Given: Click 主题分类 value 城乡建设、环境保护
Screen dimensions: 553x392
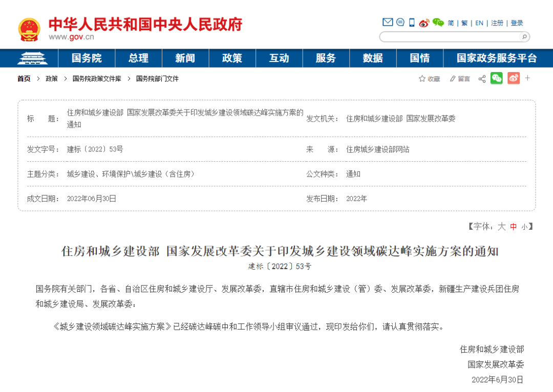Looking at the screenshot, I should click(x=131, y=174).
